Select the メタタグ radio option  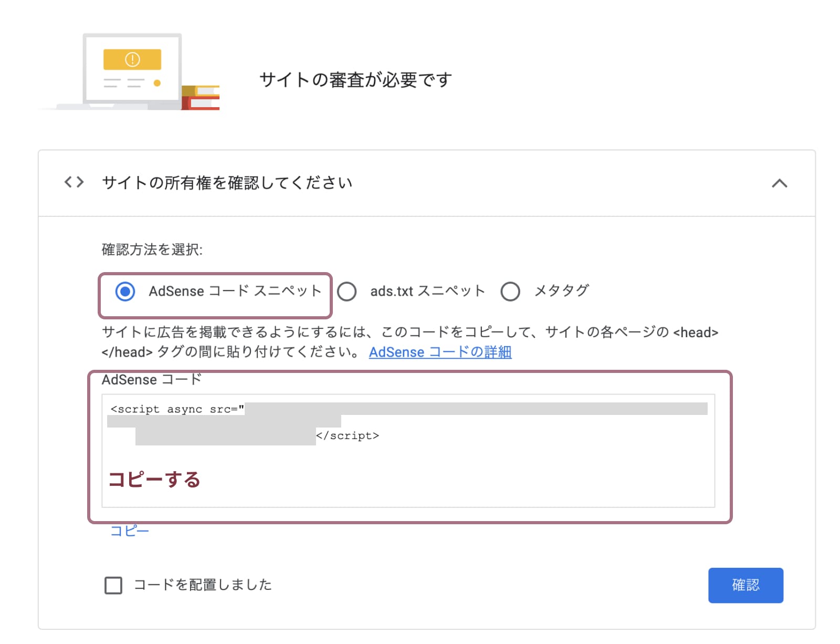510,291
